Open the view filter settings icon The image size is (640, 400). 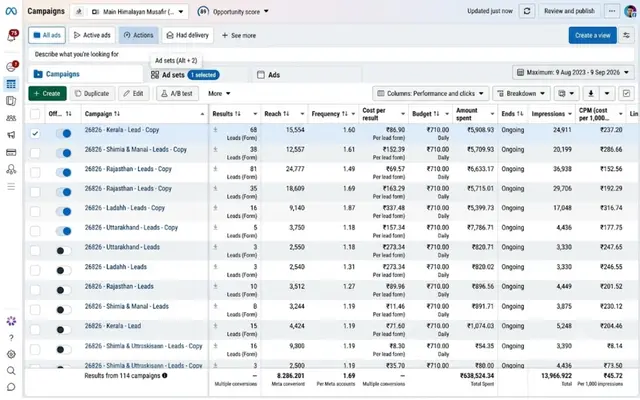pos(627,36)
